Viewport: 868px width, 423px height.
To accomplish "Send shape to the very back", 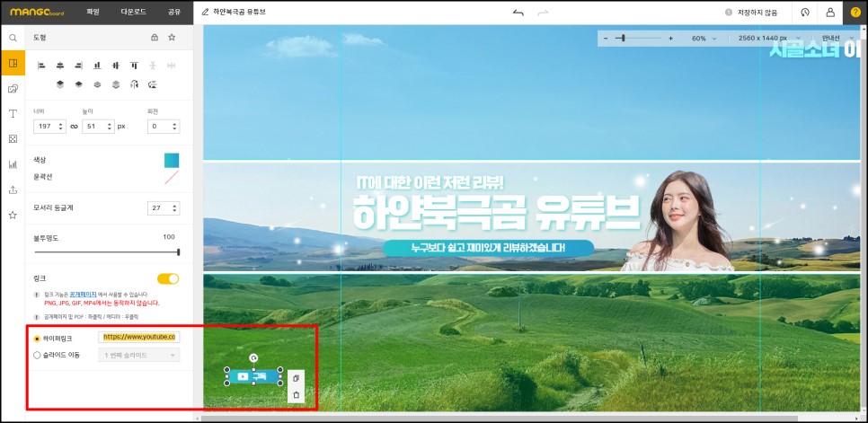I will [x=116, y=84].
